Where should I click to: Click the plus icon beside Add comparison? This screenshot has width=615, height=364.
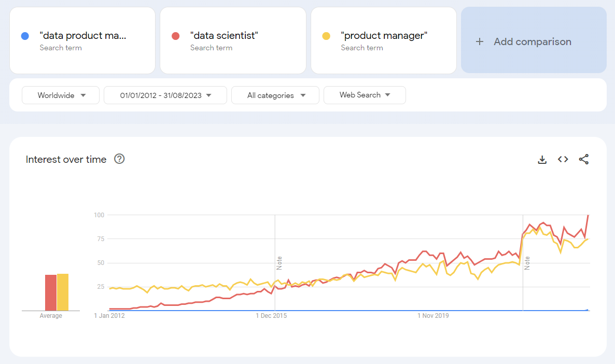[479, 41]
